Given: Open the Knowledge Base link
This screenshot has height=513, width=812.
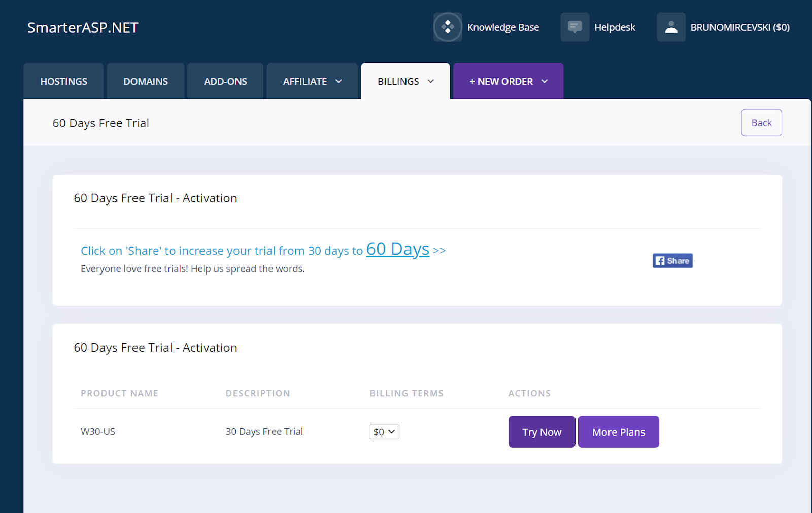Looking at the screenshot, I should 503,27.
